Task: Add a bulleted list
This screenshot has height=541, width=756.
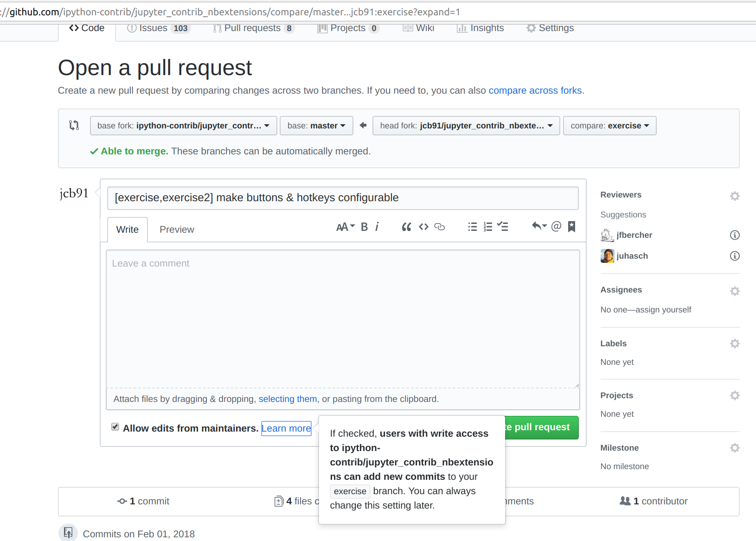Action: 472,227
